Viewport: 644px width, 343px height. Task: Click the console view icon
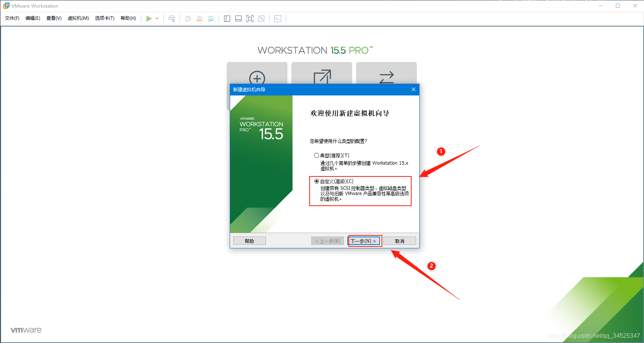click(x=278, y=19)
